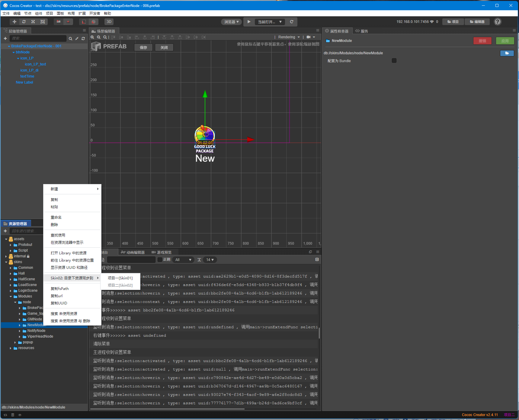The height and width of the screenshot is (420, 519).
Task: Open the 扩展 menu
Action: point(82,14)
